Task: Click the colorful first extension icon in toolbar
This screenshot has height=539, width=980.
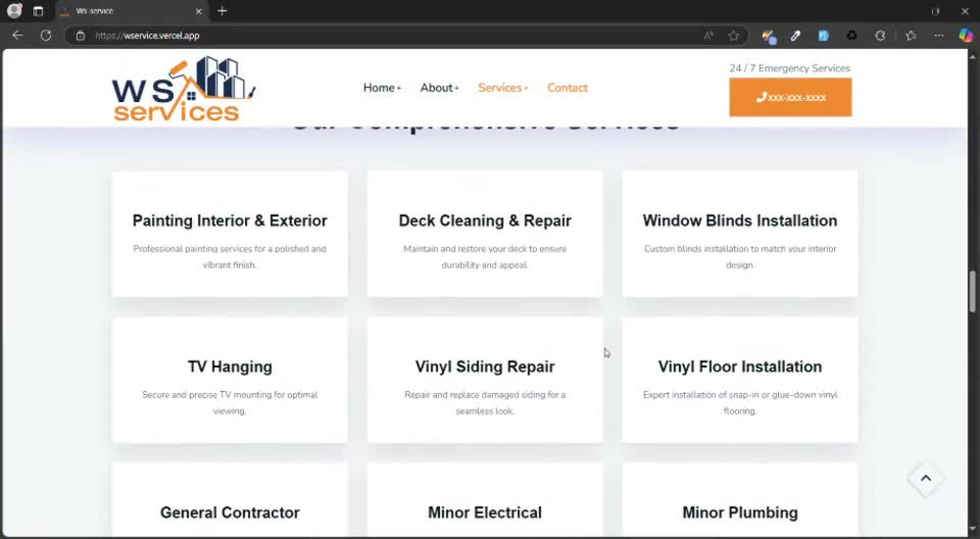Action: [768, 36]
